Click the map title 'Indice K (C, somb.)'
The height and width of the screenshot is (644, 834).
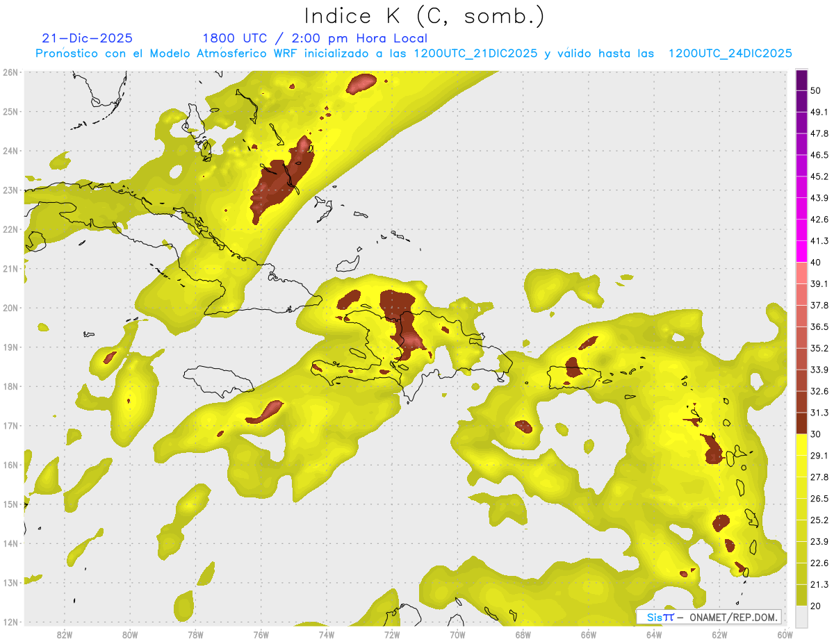coord(425,16)
